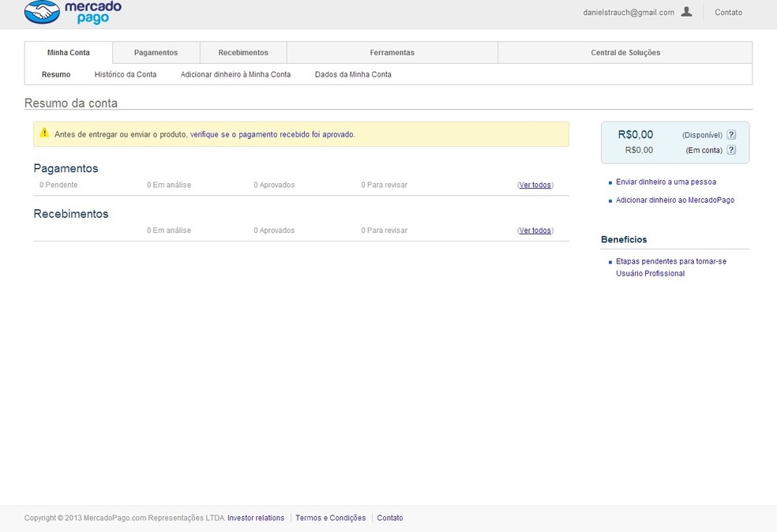Viewport: 777px width, 532px height.
Task: Switch to the Recebimentos tab
Action: (243, 53)
